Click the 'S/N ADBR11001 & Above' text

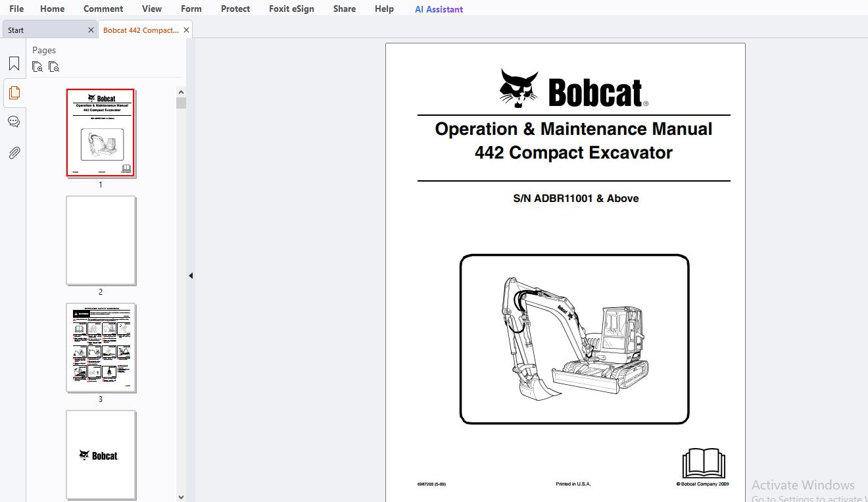pos(576,198)
